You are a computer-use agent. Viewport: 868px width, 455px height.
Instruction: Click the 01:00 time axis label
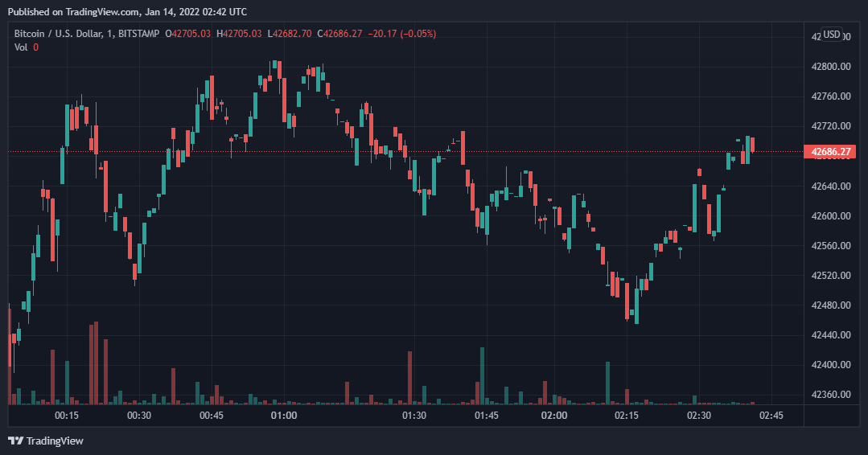284,416
